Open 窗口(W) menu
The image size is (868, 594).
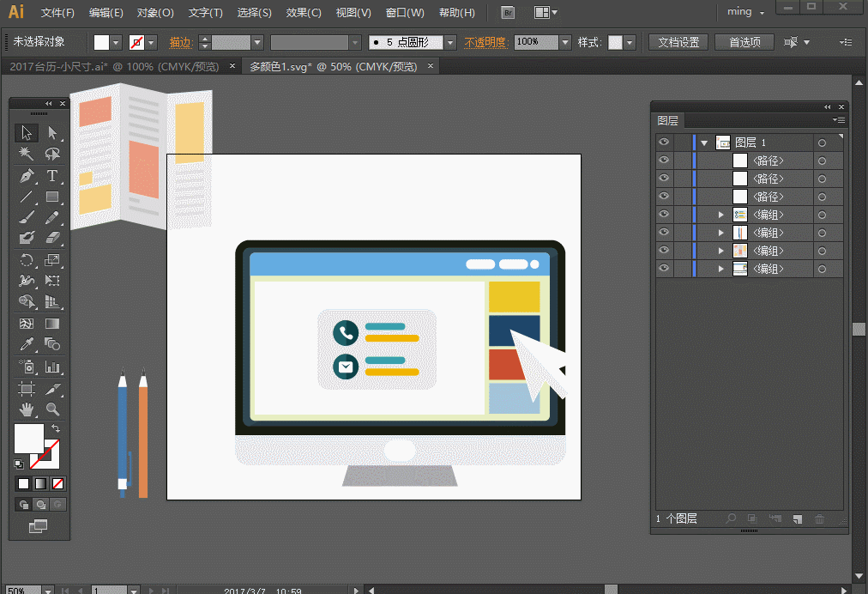tap(405, 12)
